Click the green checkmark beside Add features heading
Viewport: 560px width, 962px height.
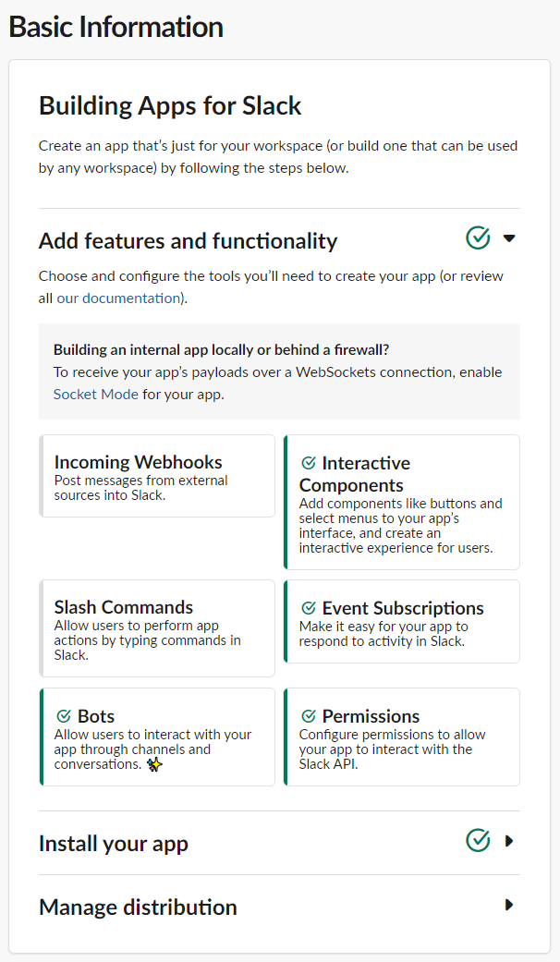[x=478, y=238]
